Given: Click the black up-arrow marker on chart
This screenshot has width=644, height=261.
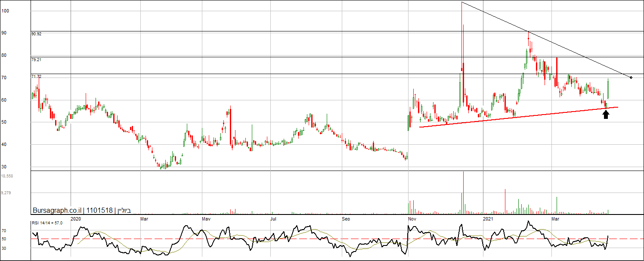Looking at the screenshot, I should pos(606,114).
